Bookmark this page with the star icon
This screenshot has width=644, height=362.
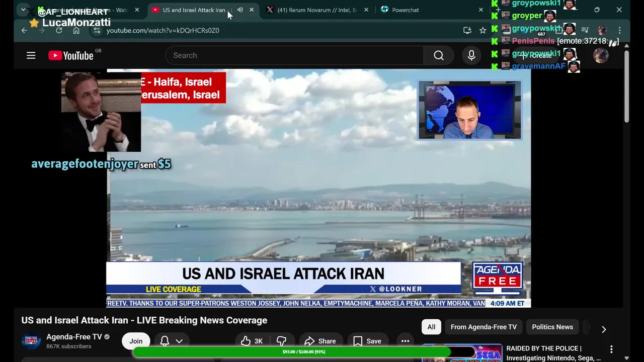click(483, 30)
